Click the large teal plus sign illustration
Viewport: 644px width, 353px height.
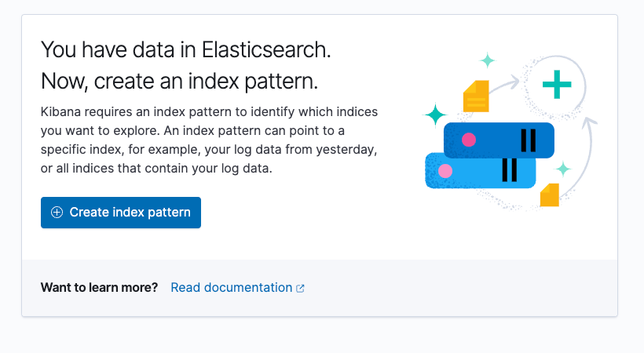tap(557, 85)
